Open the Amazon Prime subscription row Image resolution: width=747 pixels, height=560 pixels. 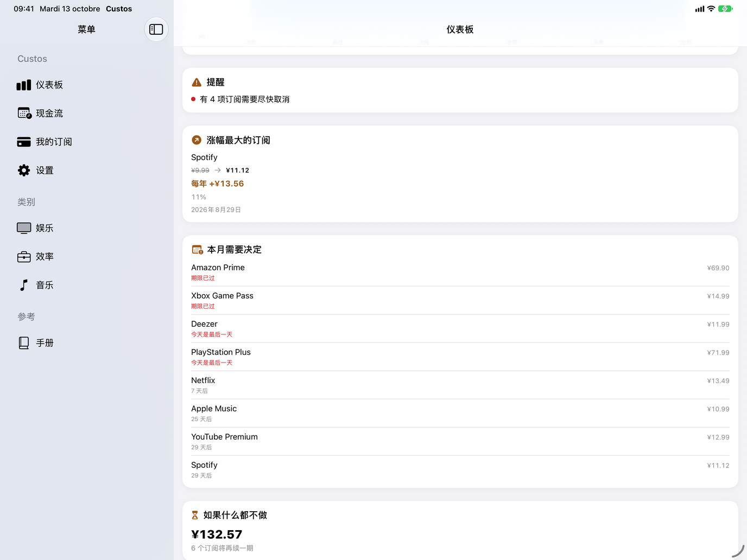click(460, 272)
